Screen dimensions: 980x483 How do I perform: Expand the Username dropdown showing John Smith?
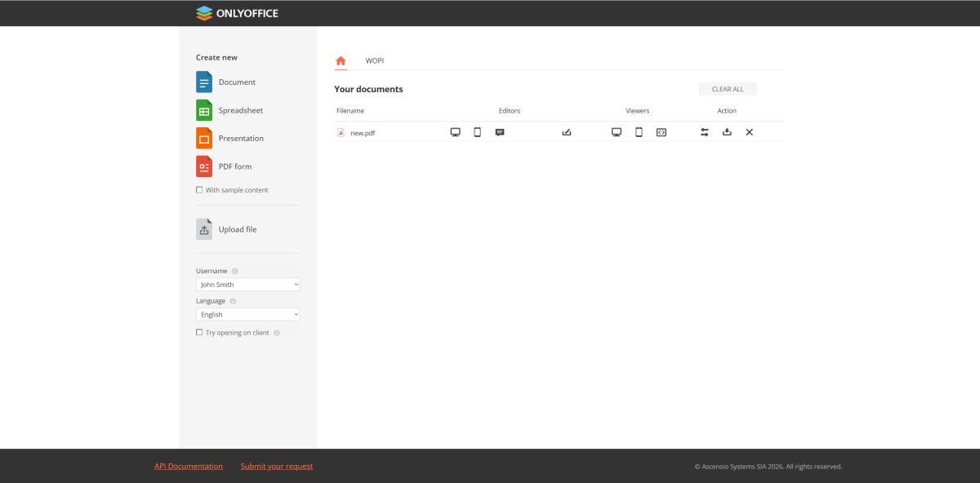[x=248, y=285]
